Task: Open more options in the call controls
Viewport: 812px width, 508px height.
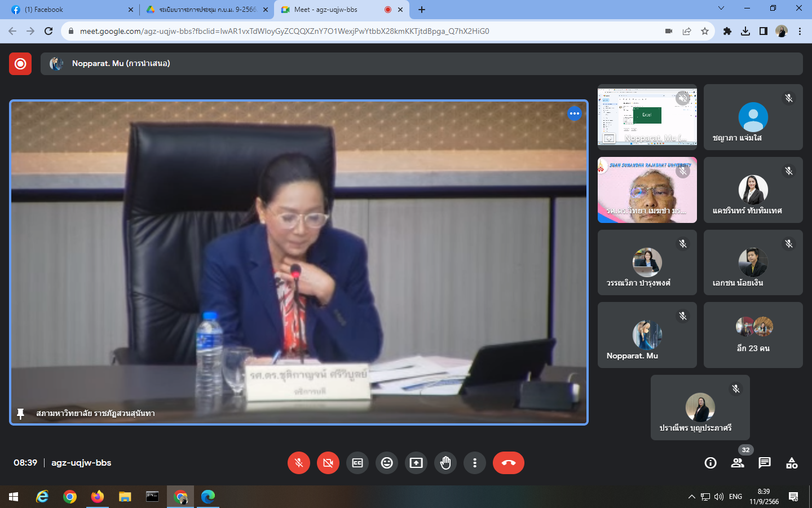Action: click(x=475, y=463)
